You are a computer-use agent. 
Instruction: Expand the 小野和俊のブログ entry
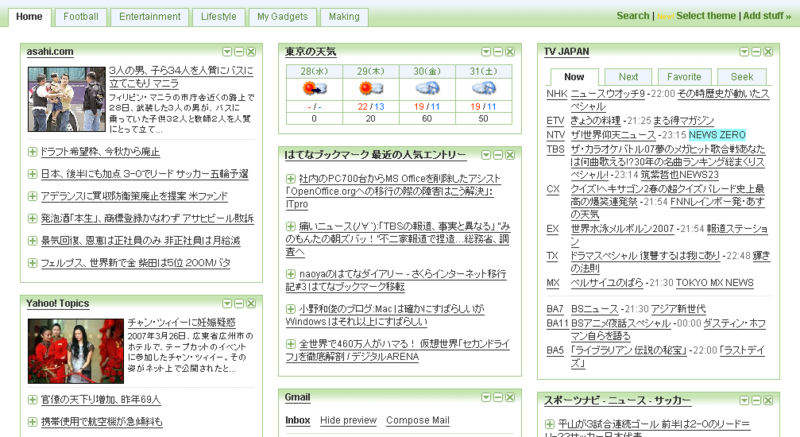[x=291, y=309]
